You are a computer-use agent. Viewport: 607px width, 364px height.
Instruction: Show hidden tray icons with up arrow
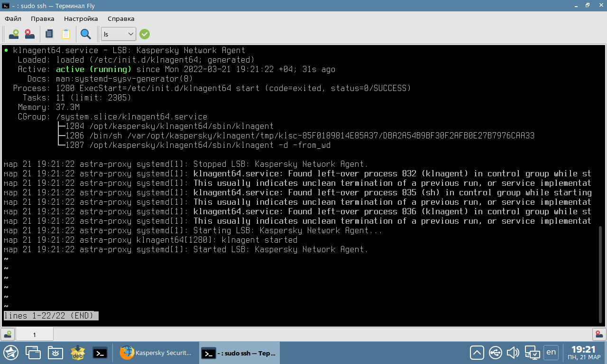tap(477, 353)
